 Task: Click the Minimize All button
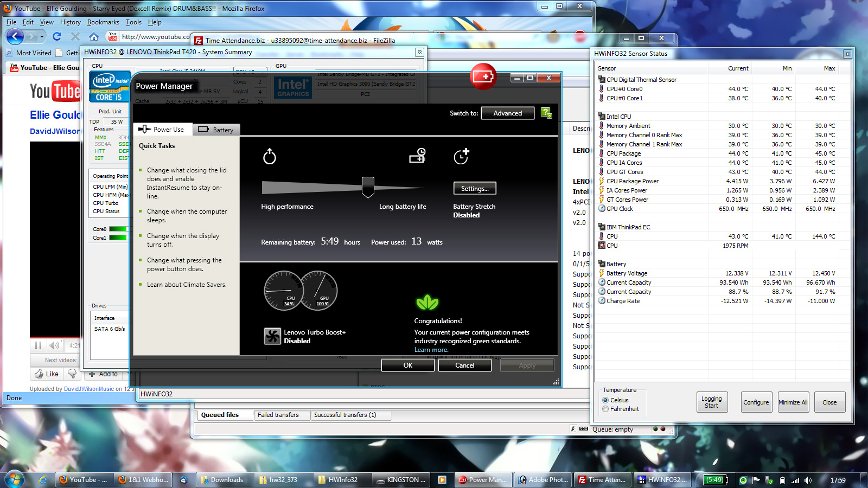pos(793,402)
